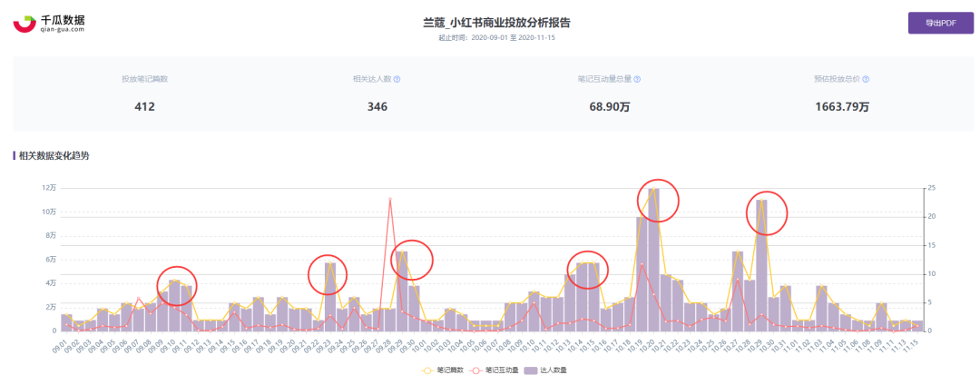Click the right axis label 15
This screenshot has height=385, width=980.
click(x=931, y=245)
